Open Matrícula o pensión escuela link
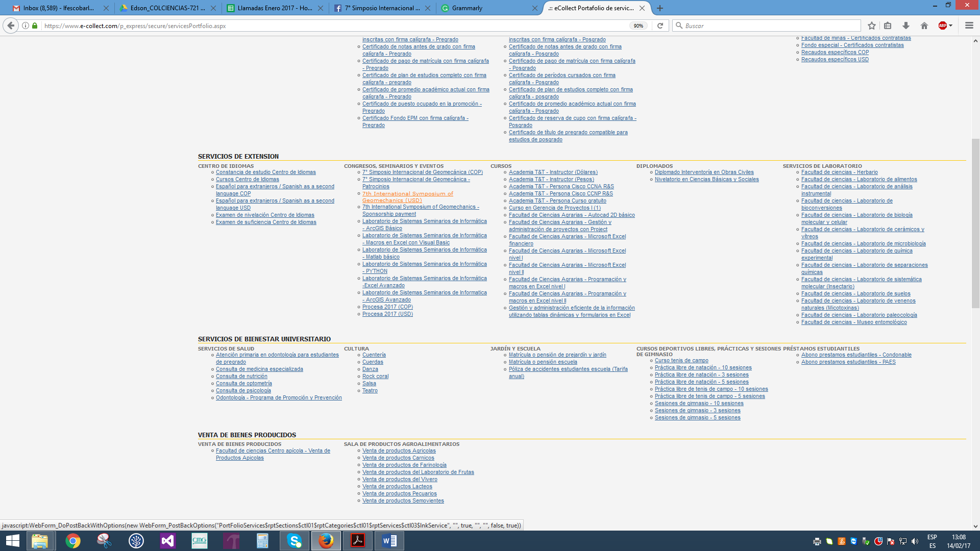Screen dimensions: 980x551 click(x=543, y=362)
